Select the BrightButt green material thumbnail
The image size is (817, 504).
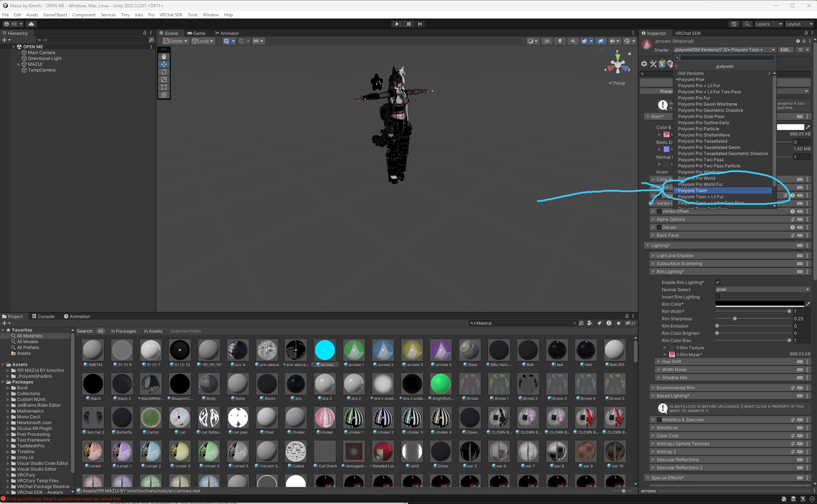(x=440, y=384)
